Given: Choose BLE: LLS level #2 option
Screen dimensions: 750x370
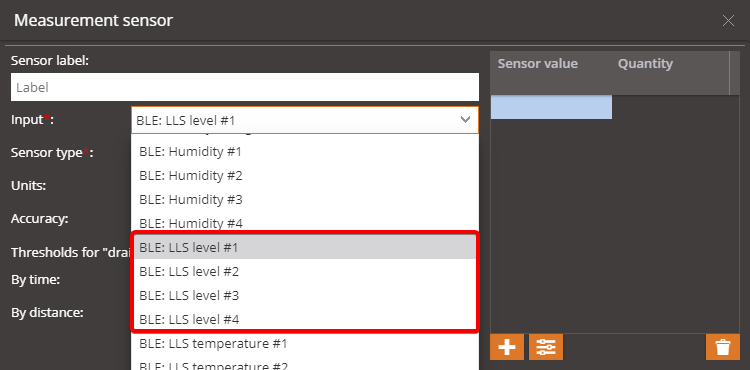Looking at the screenshot, I should point(305,272).
